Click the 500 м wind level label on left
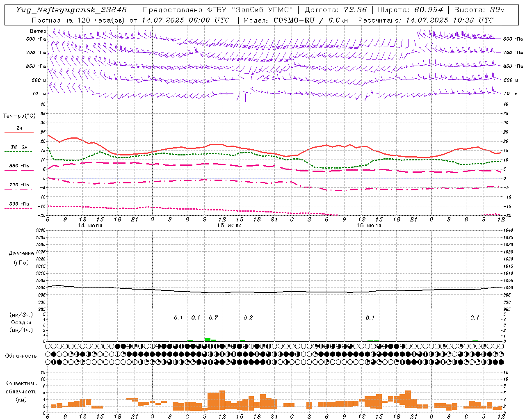This screenshot has width=525, height=420. pos(39,80)
